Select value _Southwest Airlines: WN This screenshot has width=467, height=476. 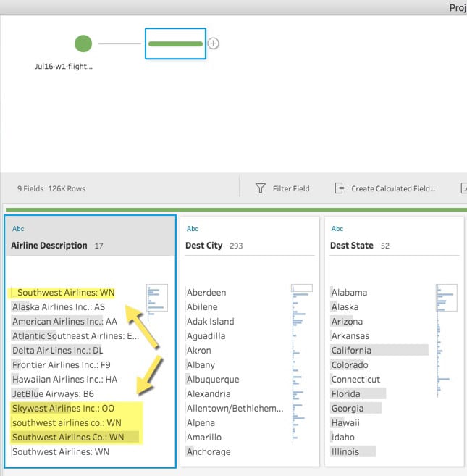click(x=63, y=293)
